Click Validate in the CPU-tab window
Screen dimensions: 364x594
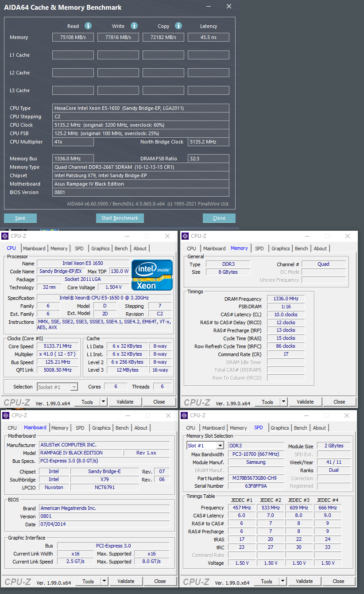(x=125, y=402)
